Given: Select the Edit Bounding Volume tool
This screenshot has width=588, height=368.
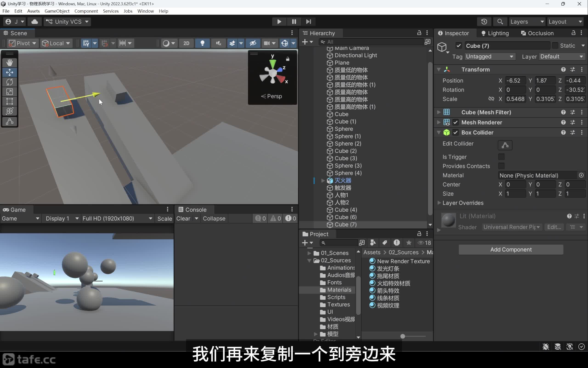Looking at the screenshot, I should [x=10, y=121].
